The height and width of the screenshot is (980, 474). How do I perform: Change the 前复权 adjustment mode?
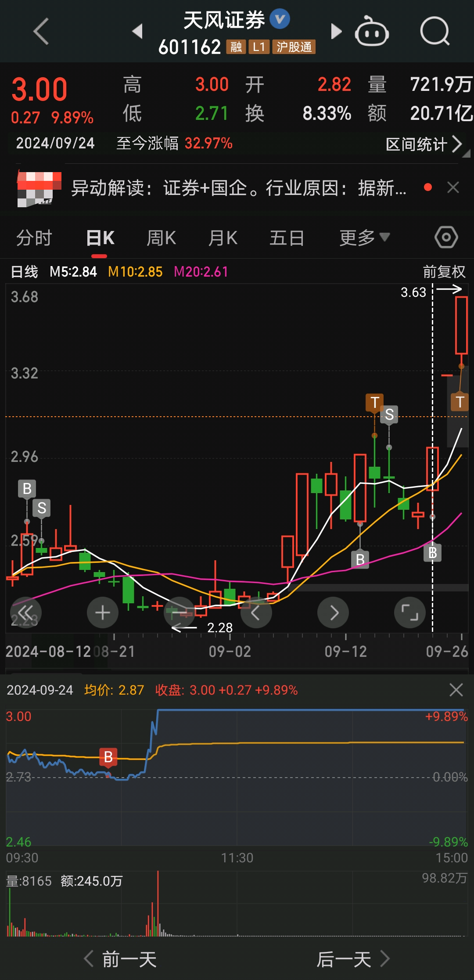tap(444, 272)
